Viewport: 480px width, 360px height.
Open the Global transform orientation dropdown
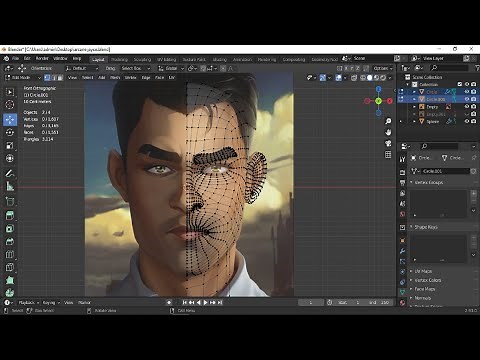(x=171, y=68)
